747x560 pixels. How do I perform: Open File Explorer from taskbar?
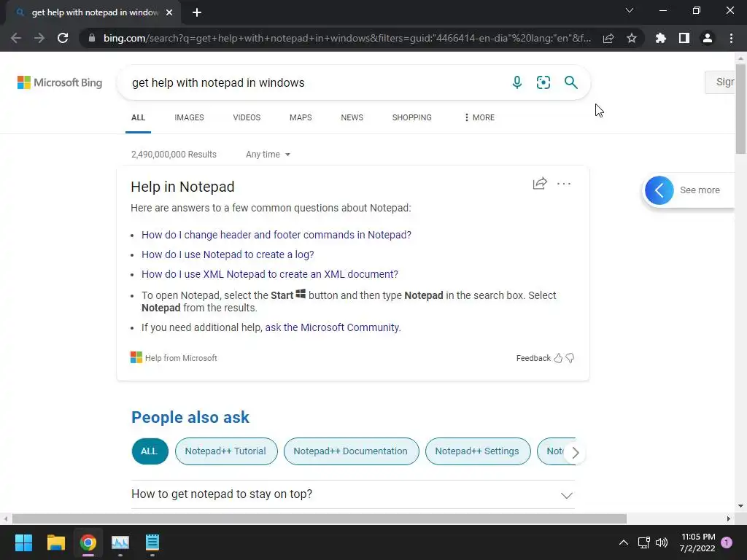[x=55, y=542]
